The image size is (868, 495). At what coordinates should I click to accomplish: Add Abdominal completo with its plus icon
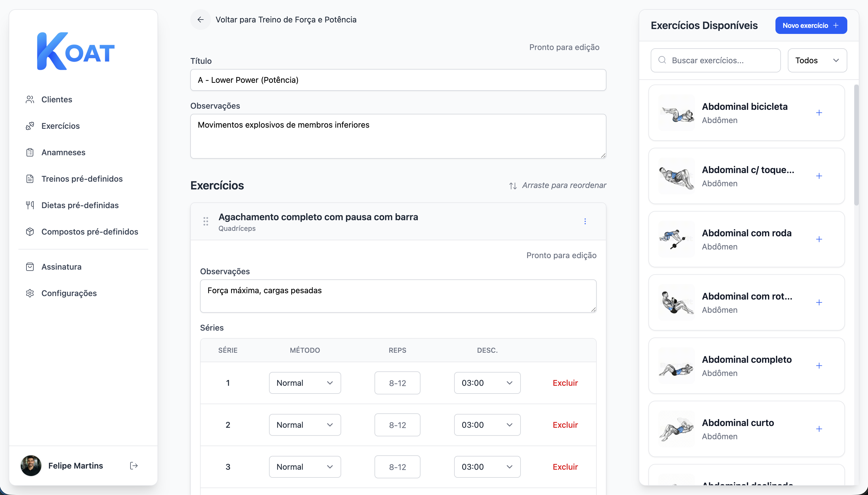[819, 366]
